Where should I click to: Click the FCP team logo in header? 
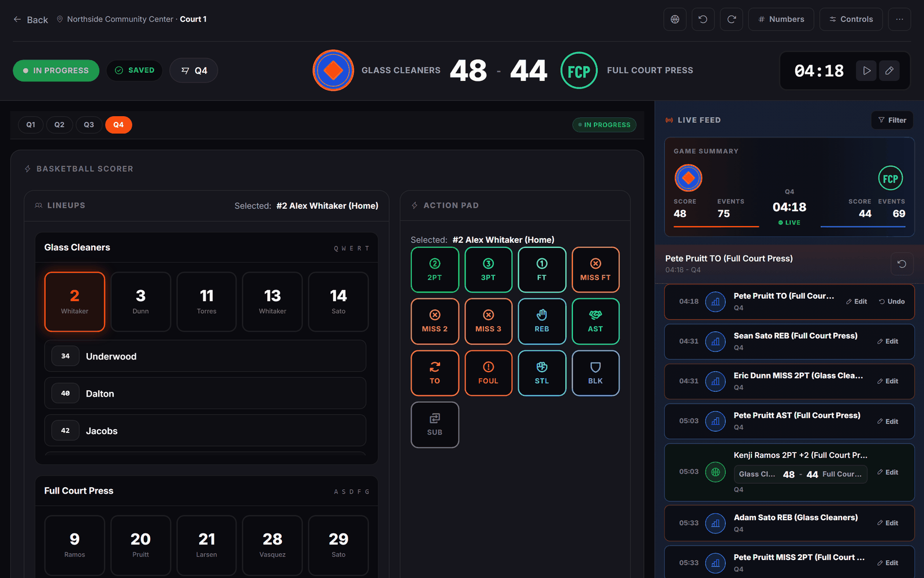(579, 71)
